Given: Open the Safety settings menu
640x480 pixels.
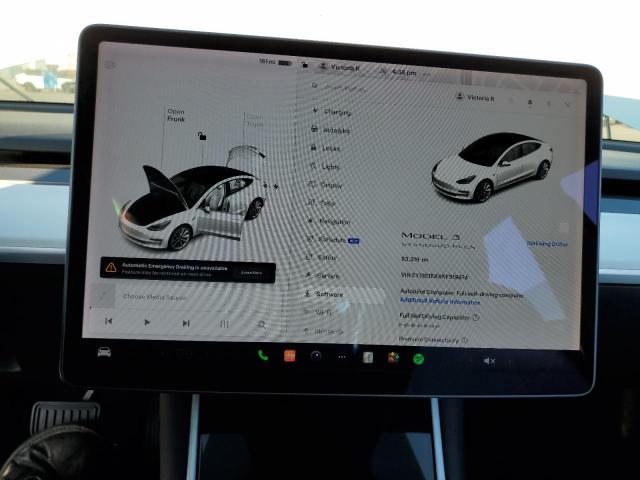Looking at the screenshot, I should (322, 258).
